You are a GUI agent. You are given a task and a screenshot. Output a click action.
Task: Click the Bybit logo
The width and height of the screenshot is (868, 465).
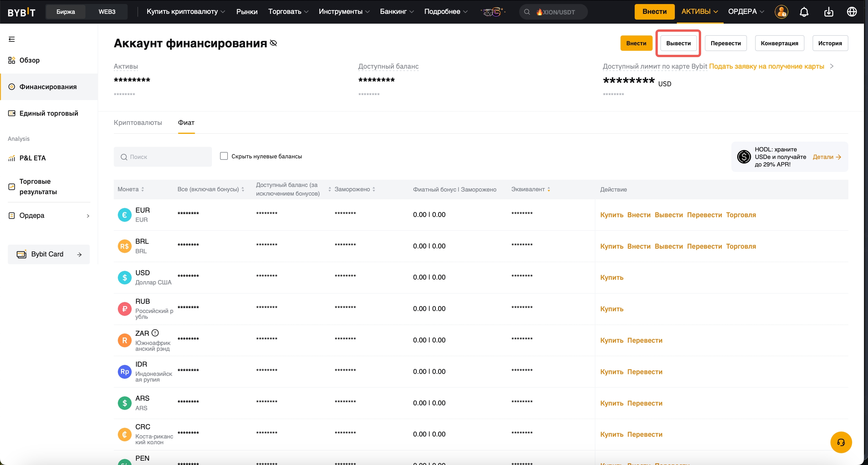[x=22, y=12]
